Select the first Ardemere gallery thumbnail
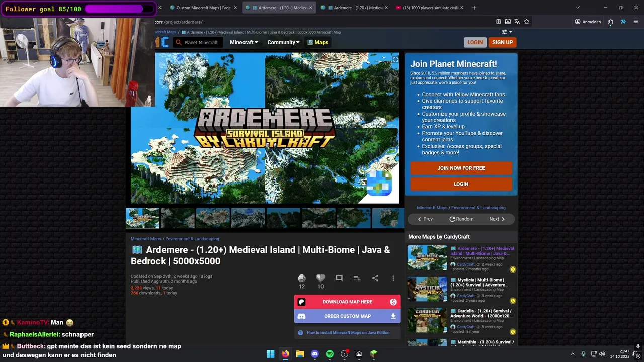The width and height of the screenshot is (644, 362). (142, 218)
